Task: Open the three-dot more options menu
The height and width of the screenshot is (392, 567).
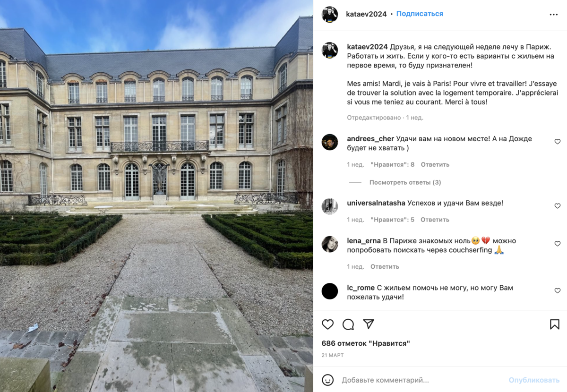Action: (554, 15)
